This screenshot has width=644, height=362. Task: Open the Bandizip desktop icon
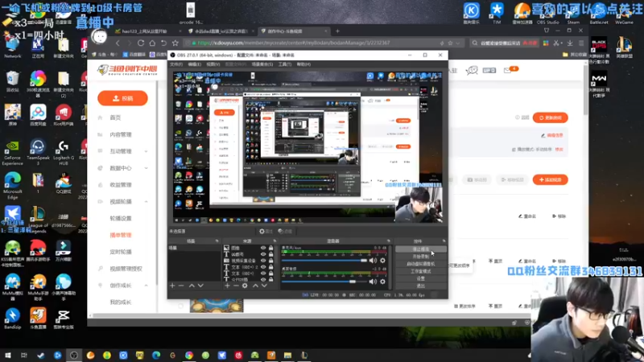[x=12, y=319]
